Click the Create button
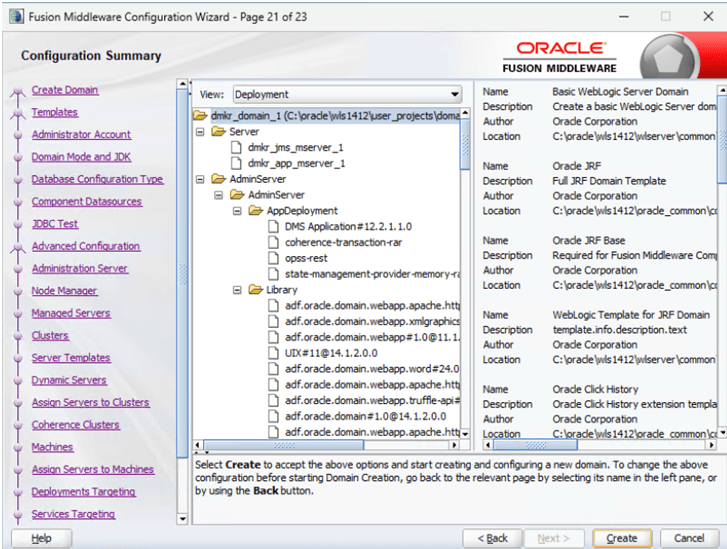Image resolution: width=727 pixels, height=549 pixels. [622, 538]
